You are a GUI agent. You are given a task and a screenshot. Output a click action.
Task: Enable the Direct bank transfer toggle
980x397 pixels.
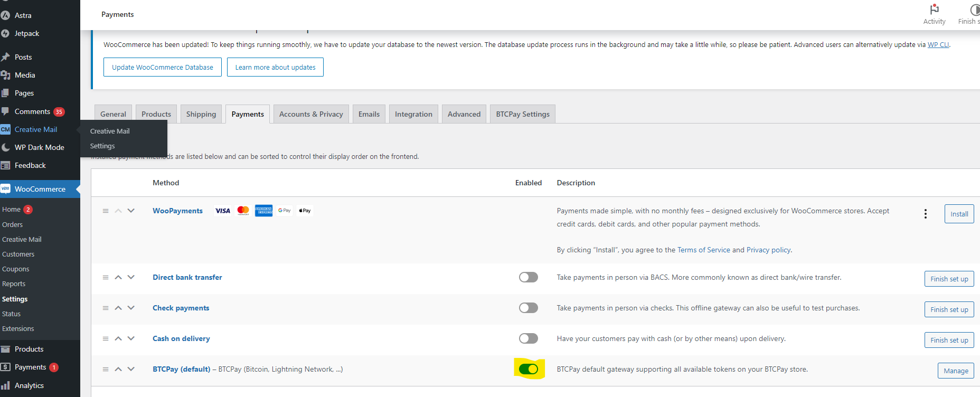click(528, 277)
